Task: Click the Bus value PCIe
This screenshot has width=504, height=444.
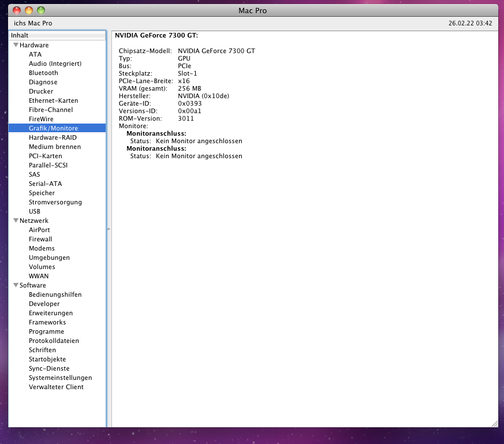Action: point(185,66)
